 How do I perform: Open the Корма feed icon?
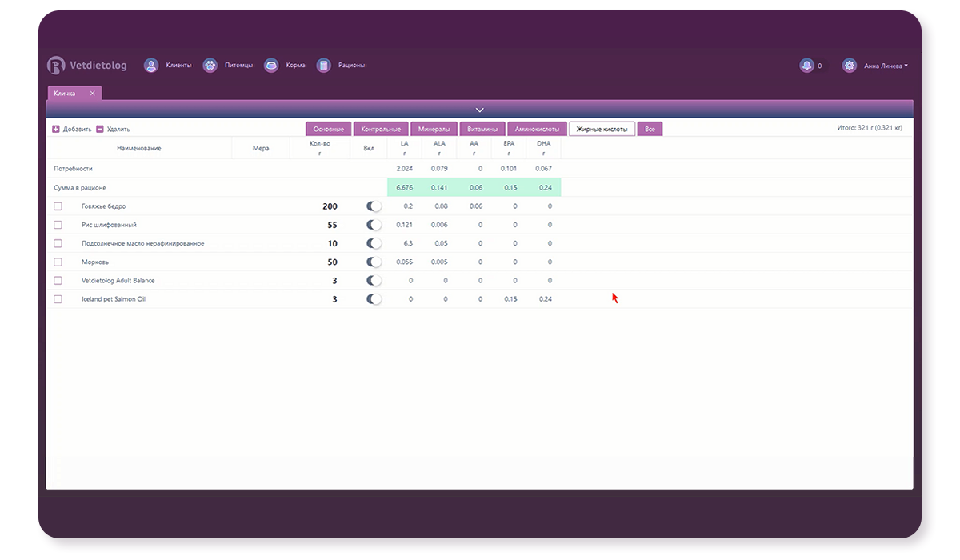271,66
